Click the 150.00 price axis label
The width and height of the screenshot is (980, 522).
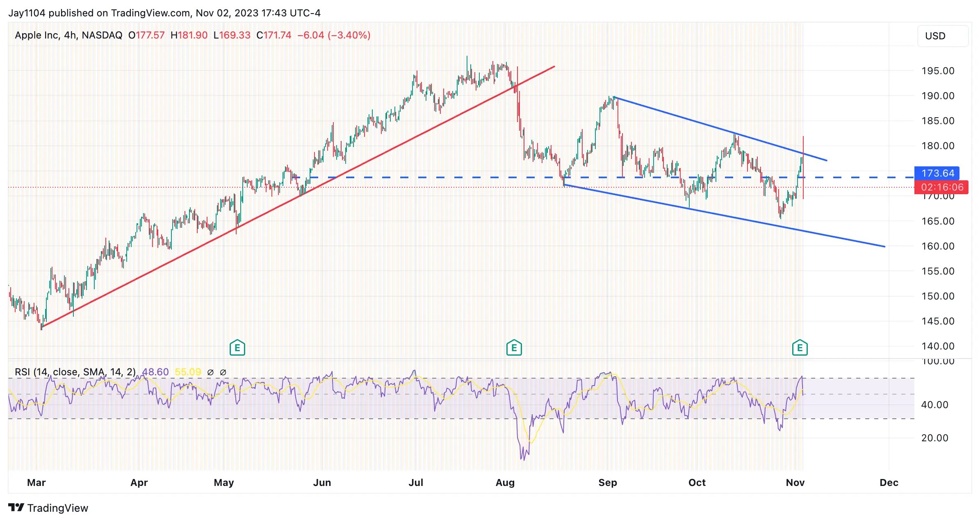938,296
